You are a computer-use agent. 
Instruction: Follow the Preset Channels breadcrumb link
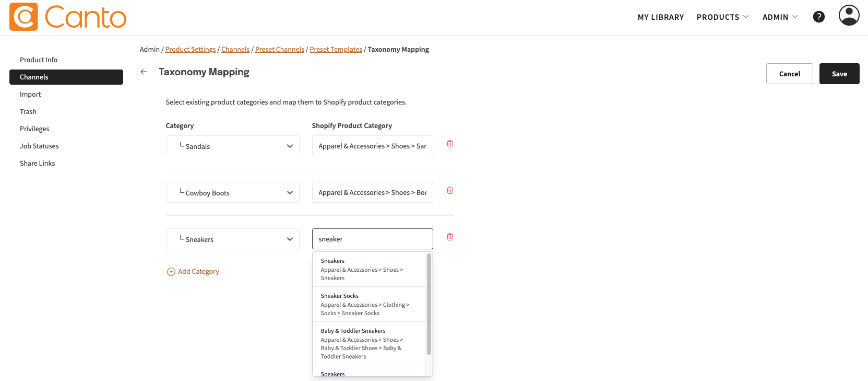(x=280, y=50)
